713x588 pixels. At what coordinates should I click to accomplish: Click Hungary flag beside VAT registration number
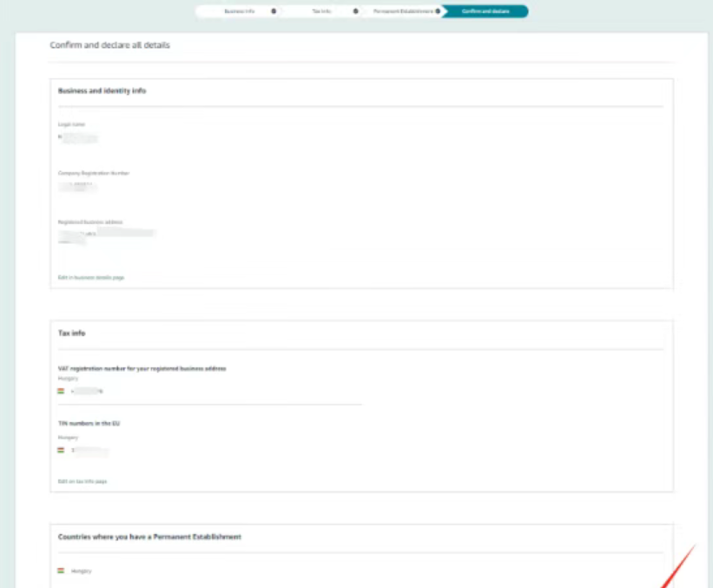(x=61, y=391)
